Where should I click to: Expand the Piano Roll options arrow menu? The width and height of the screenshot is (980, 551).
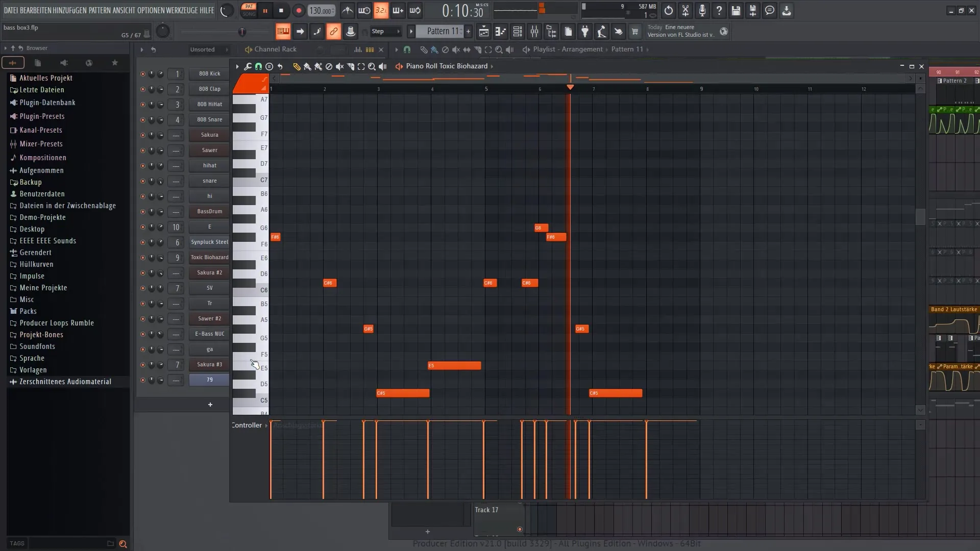(x=237, y=66)
